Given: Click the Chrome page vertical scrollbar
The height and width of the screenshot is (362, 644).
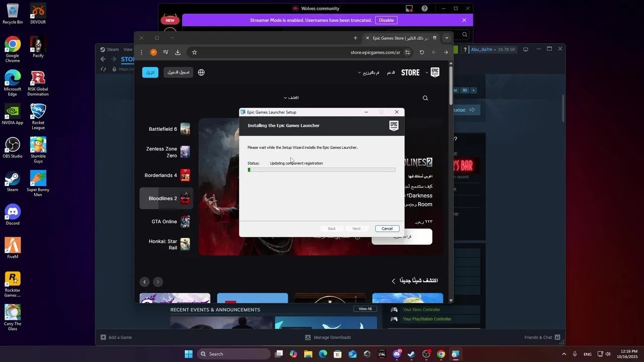Looking at the screenshot, I should click(451, 85).
